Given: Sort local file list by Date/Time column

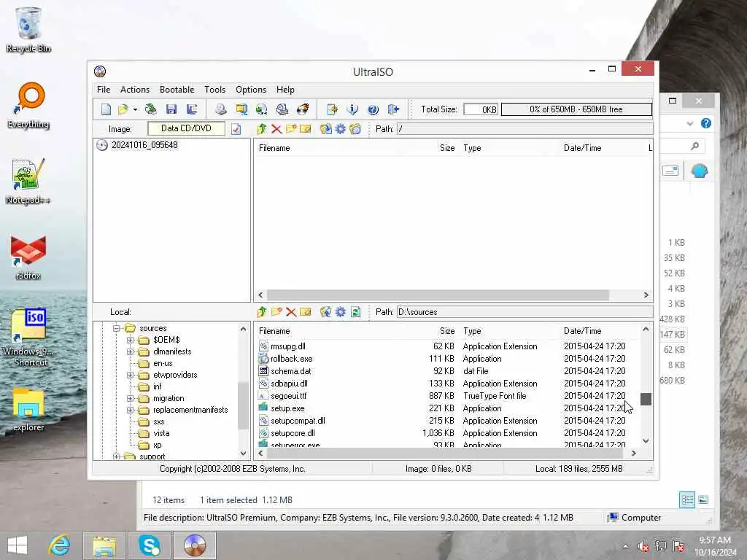Looking at the screenshot, I should tap(582, 331).
